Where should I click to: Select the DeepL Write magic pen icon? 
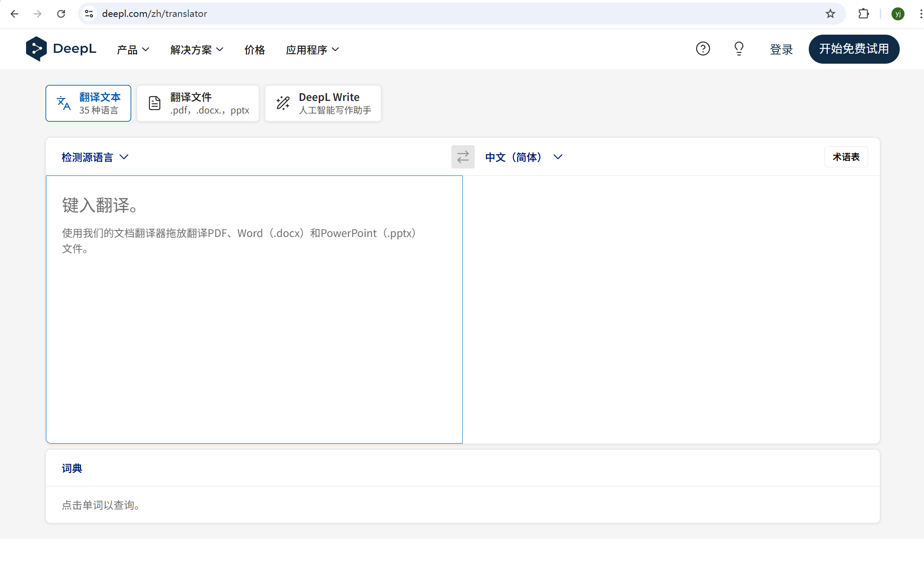click(x=282, y=103)
